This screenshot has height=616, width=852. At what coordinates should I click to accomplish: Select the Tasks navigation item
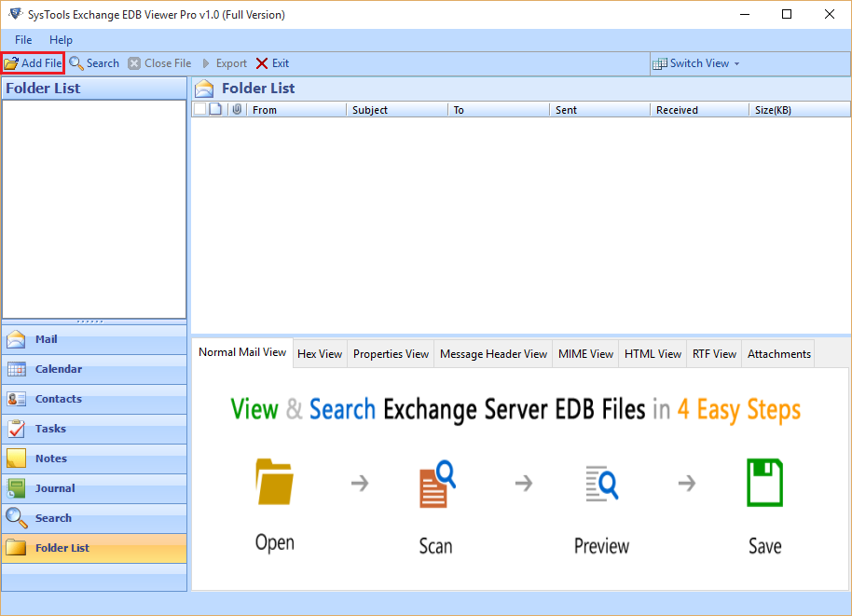tap(94, 429)
